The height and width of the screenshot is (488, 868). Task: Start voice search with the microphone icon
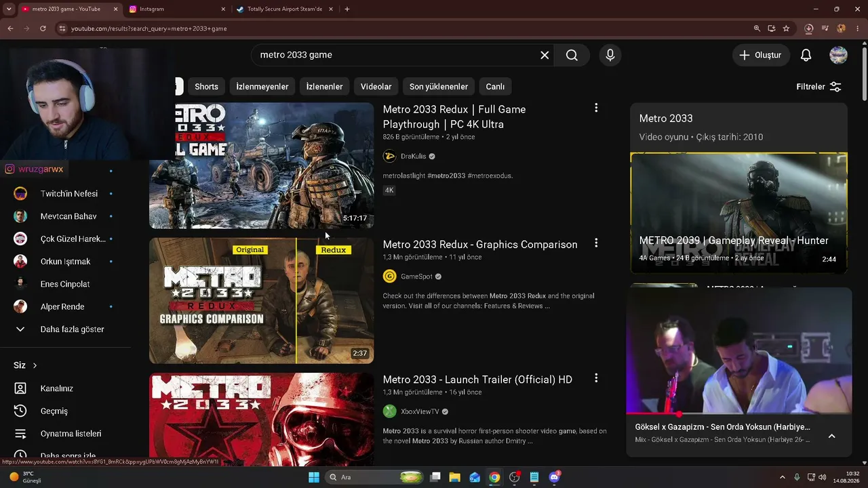click(x=610, y=55)
